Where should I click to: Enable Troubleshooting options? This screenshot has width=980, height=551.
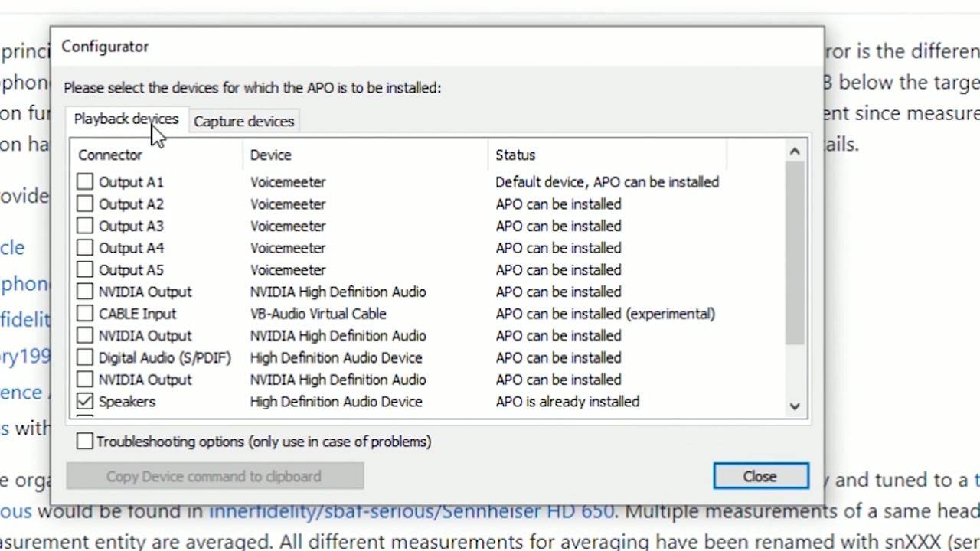tap(84, 441)
